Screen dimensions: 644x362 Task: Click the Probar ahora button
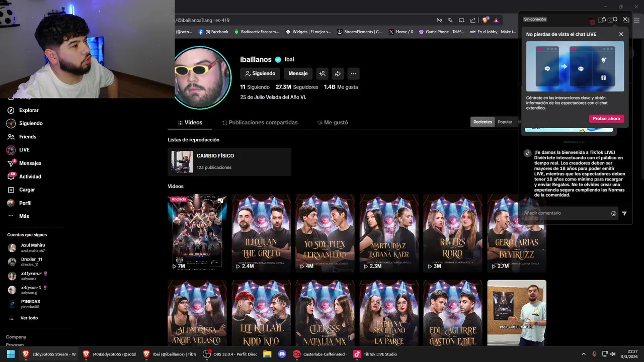(x=606, y=119)
